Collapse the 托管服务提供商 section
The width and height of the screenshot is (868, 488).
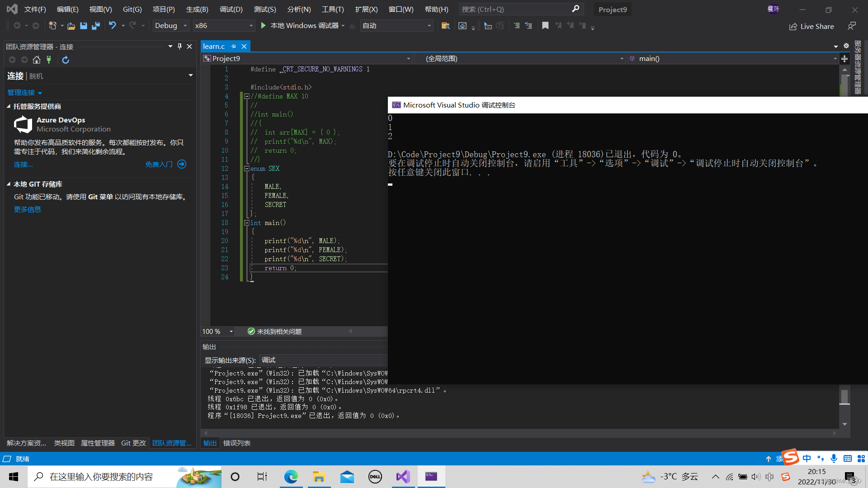[9, 107]
